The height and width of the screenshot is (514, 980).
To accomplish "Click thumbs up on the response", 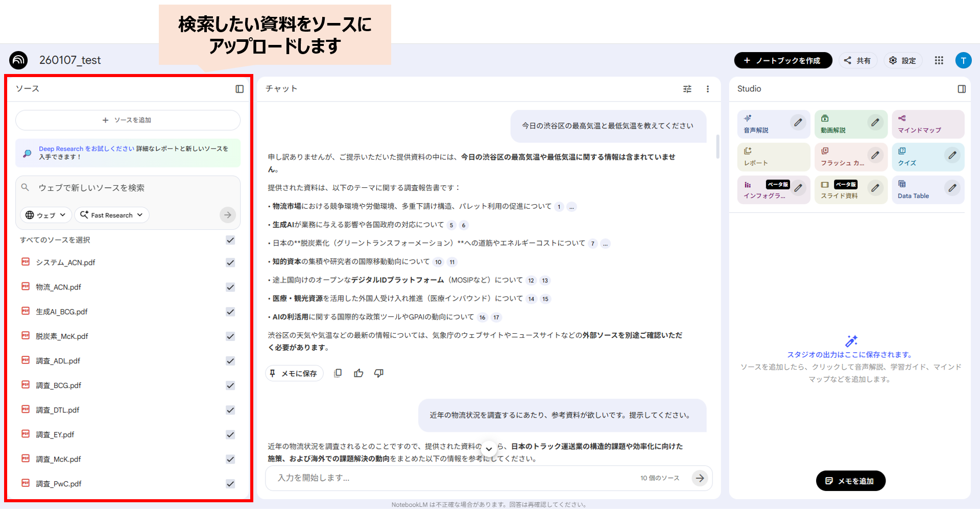I will (358, 373).
